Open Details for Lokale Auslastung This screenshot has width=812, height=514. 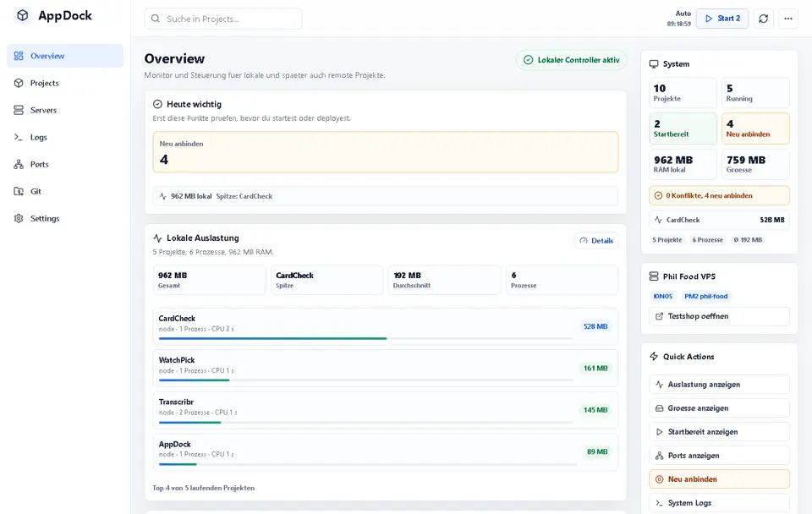coord(596,241)
